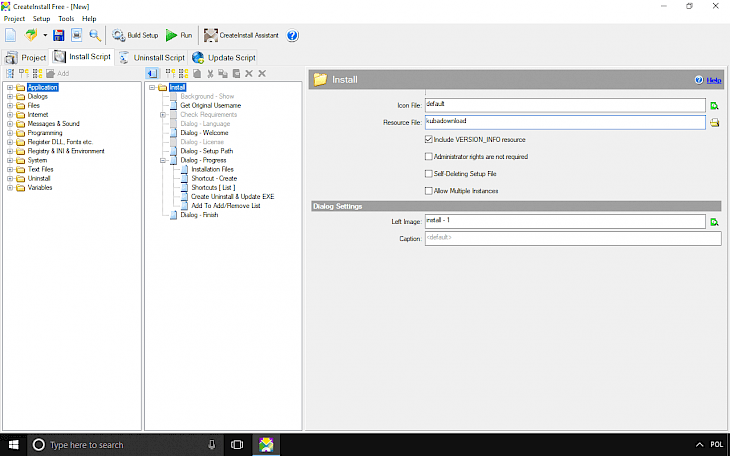This screenshot has height=456, width=730.
Task: Browse for an icon file
Action: click(714, 106)
